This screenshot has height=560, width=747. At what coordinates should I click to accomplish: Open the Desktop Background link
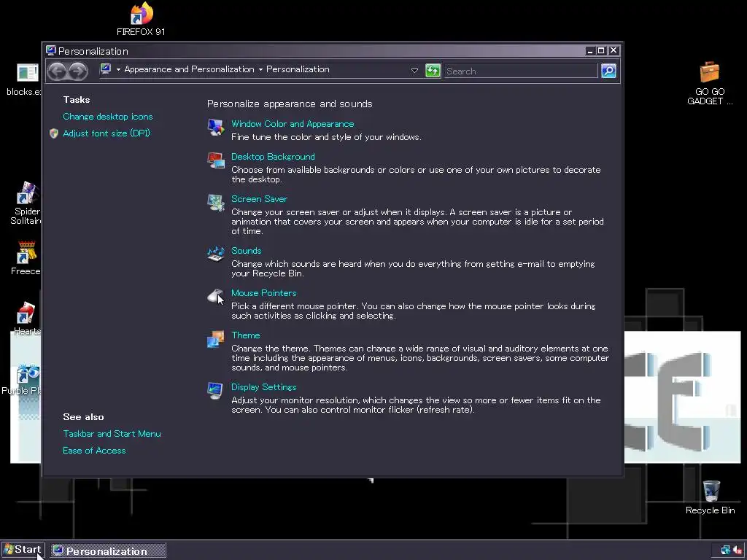[x=273, y=157]
